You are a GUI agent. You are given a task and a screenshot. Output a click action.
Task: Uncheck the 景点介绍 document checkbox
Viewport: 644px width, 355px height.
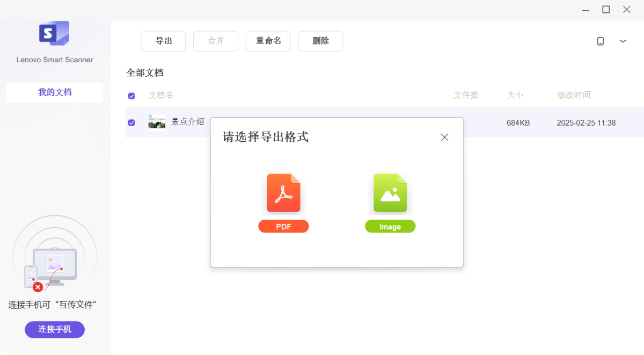pyautogui.click(x=131, y=122)
